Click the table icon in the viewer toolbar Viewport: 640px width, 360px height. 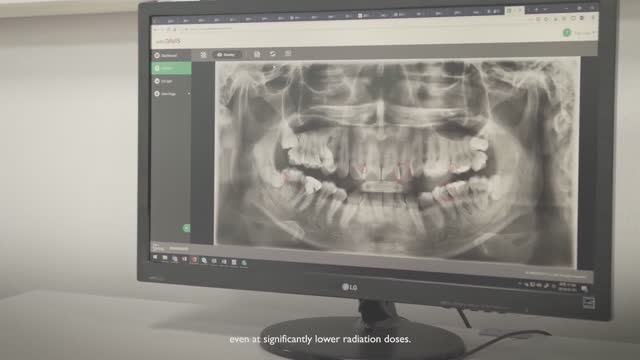[288, 53]
